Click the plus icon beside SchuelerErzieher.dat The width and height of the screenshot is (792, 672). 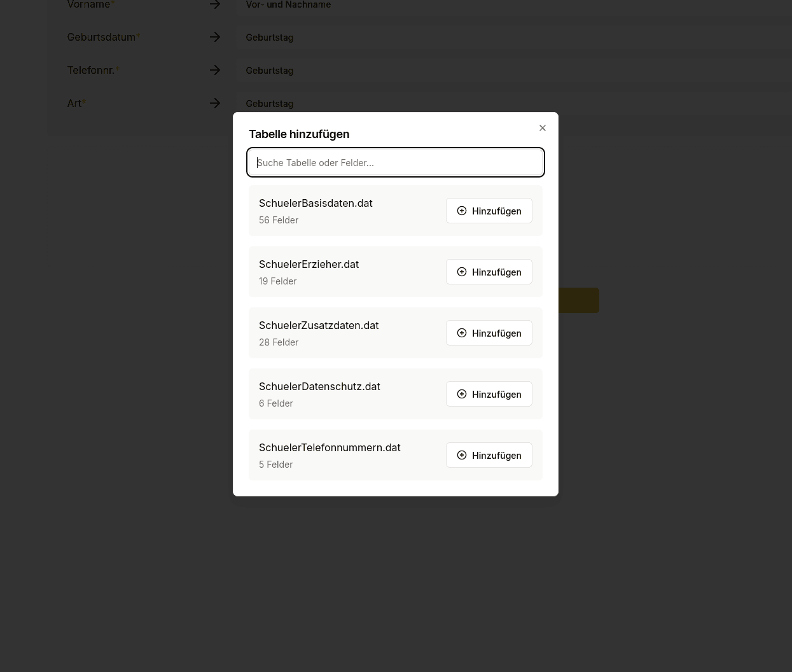(x=462, y=272)
